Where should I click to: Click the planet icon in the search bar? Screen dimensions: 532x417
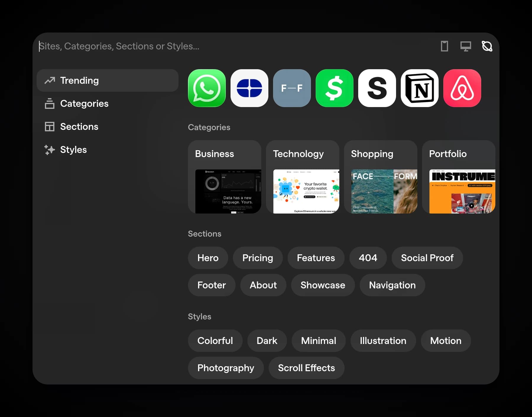[x=487, y=46]
